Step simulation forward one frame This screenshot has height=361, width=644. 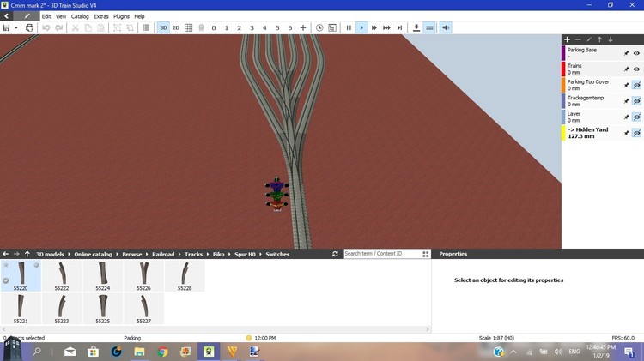click(x=399, y=28)
